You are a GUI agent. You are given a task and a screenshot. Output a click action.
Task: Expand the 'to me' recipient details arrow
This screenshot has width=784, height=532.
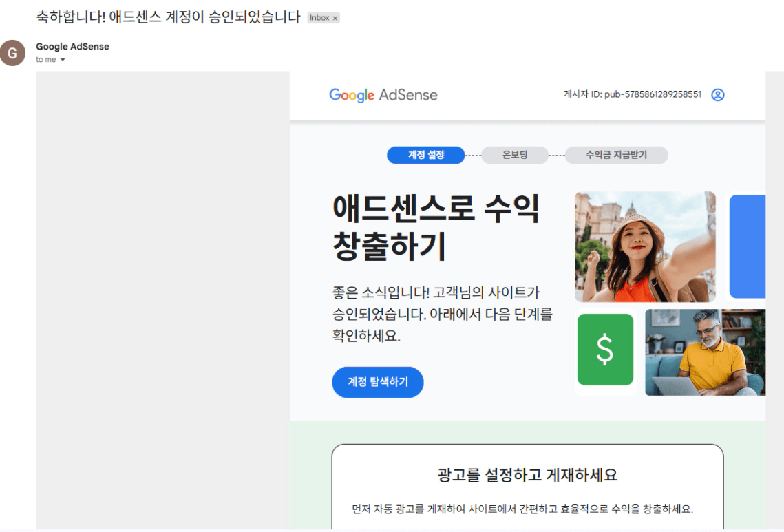63,59
